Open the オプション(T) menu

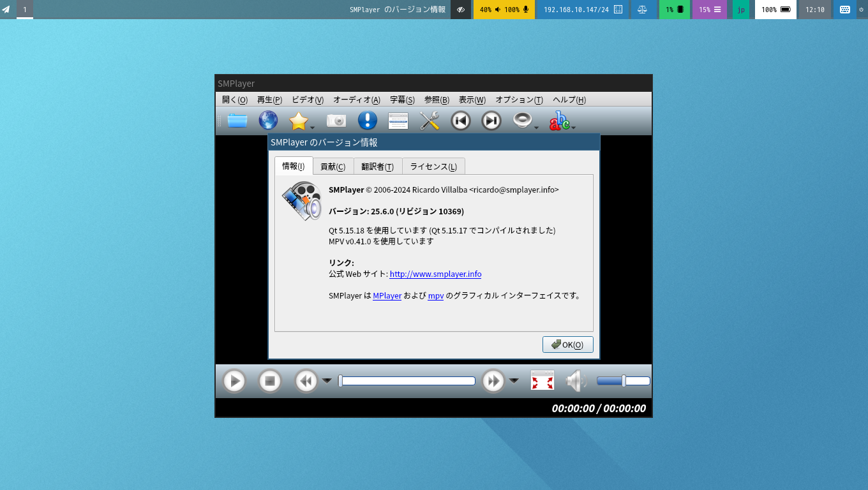click(x=519, y=100)
